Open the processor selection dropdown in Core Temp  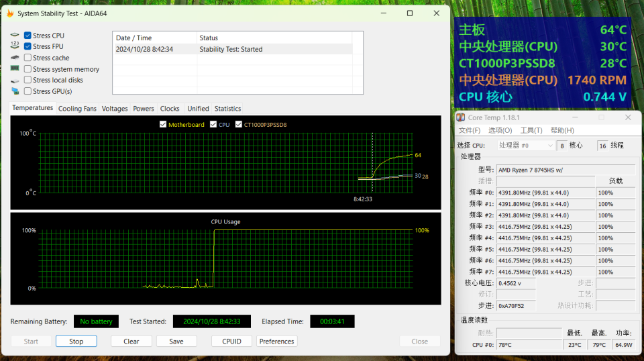point(526,146)
